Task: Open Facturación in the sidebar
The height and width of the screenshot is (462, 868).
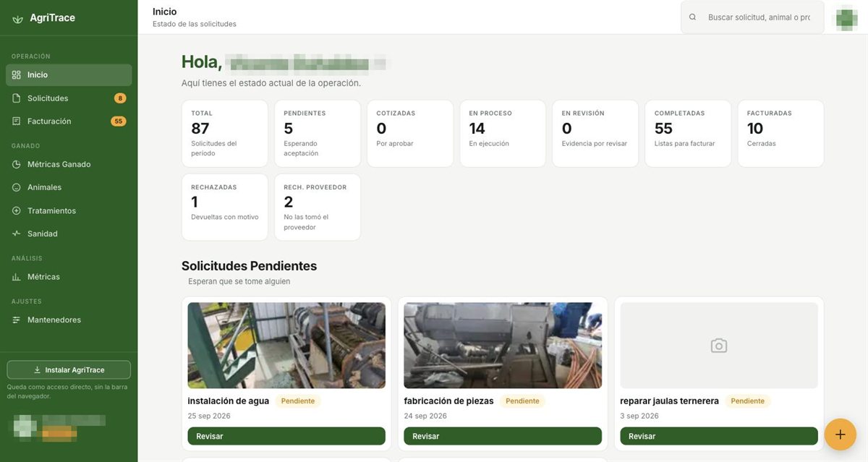Action: tap(69, 121)
